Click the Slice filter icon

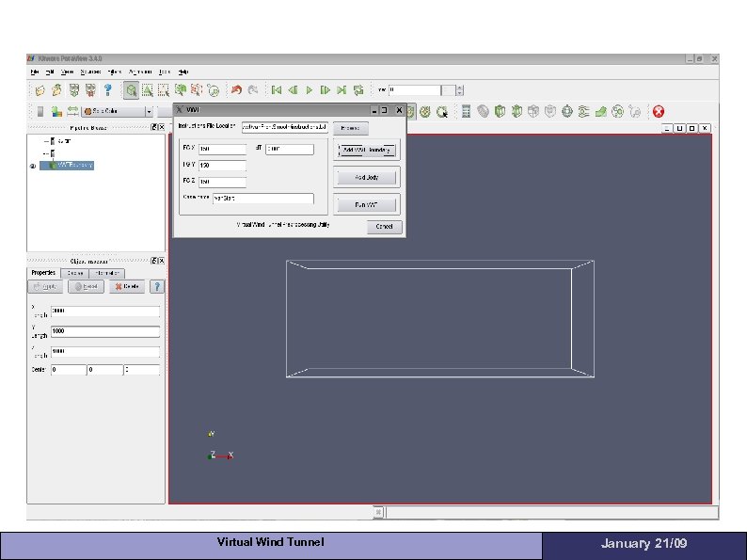[x=517, y=111]
